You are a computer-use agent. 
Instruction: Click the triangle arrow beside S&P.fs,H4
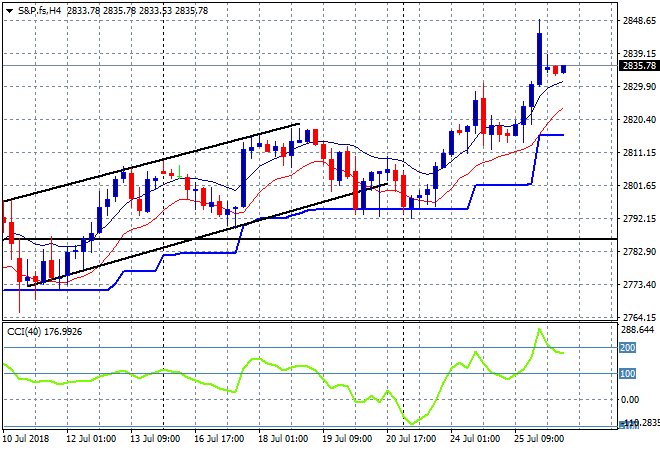(9, 11)
